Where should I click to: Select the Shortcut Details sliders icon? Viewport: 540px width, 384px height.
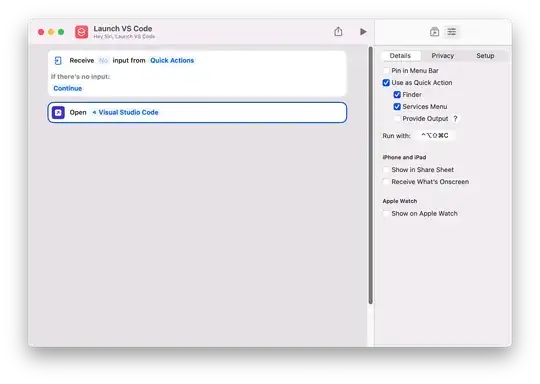click(x=451, y=32)
